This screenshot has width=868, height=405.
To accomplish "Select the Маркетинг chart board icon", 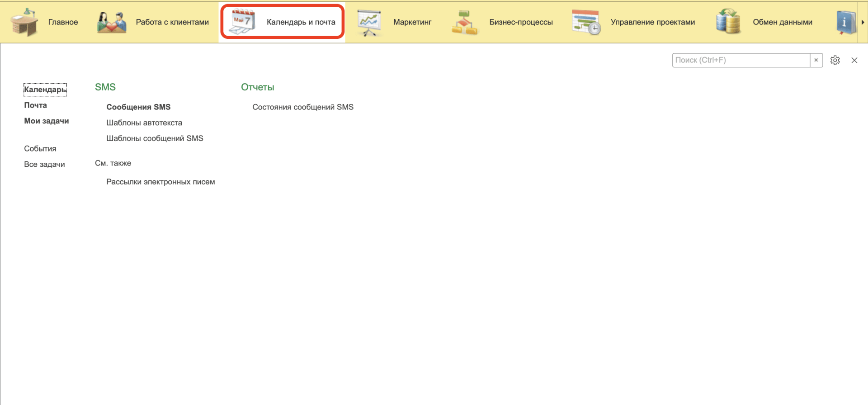I will coord(369,22).
